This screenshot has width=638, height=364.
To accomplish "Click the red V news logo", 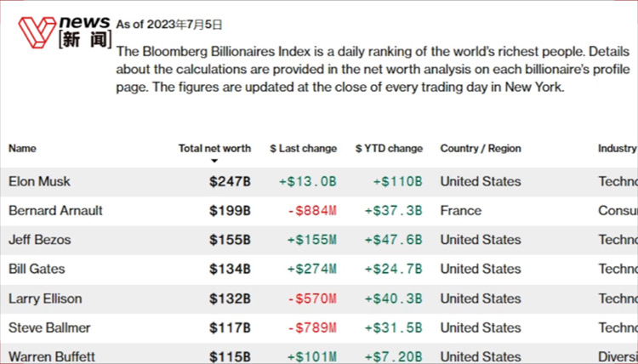I will (39, 31).
